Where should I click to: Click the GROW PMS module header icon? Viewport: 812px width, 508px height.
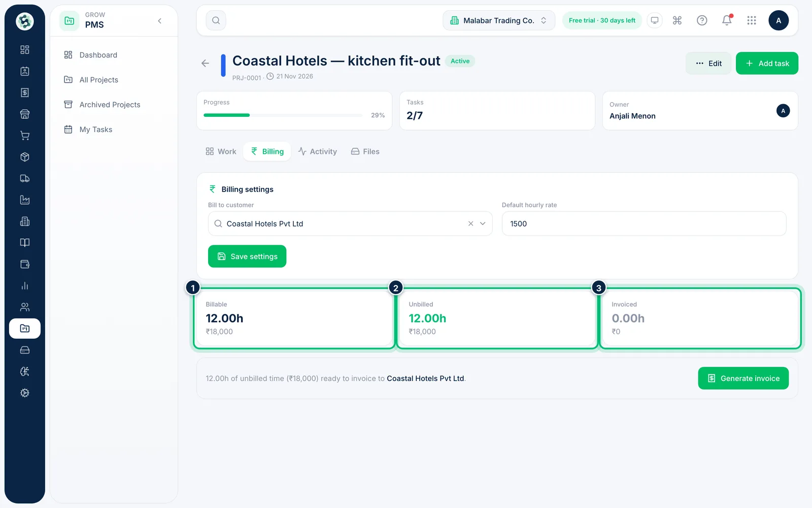pos(70,21)
